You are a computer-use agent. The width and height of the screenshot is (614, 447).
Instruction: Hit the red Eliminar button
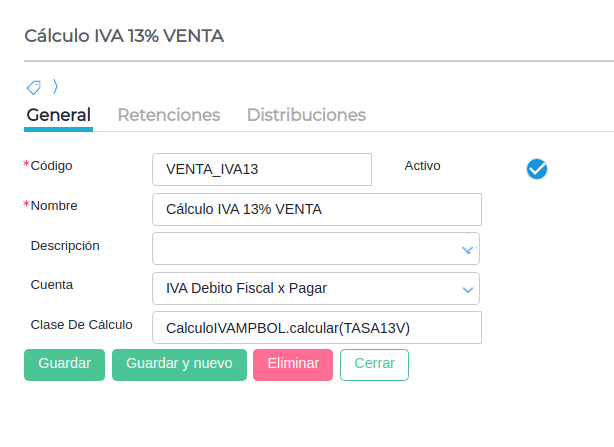coord(293,364)
